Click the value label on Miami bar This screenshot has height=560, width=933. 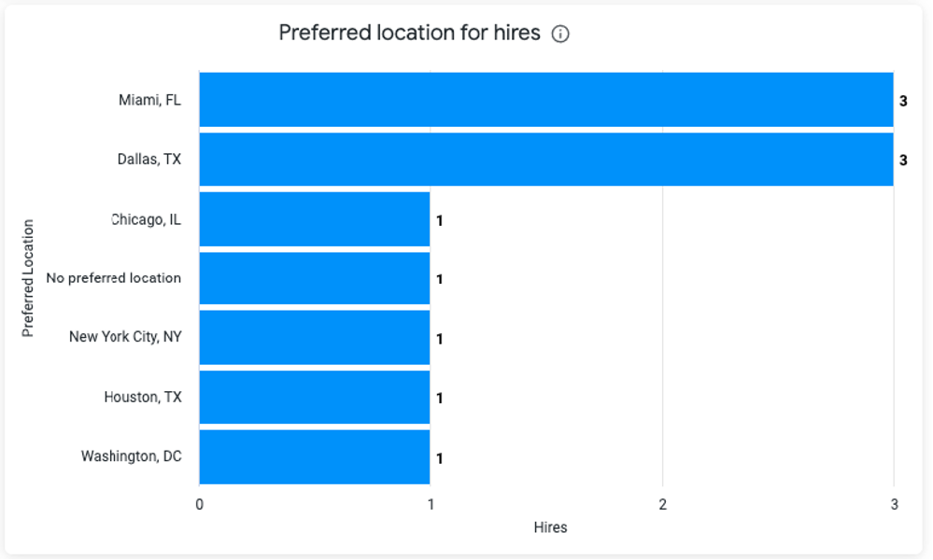click(x=903, y=101)
